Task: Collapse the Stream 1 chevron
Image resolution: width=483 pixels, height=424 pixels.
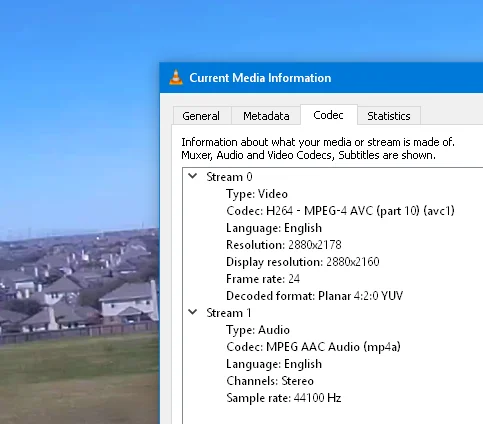Action: click(193, 312)
